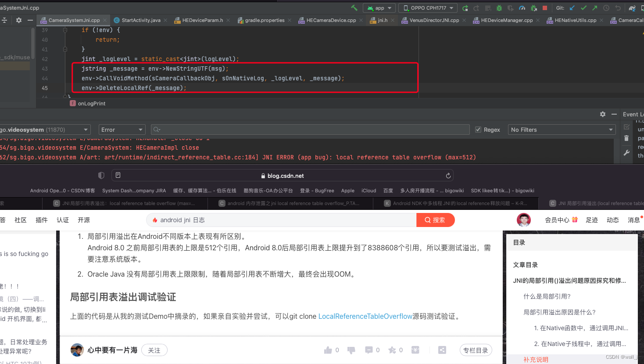The width and height of the screenshot is (644, 364).
Task: Stop the running app with the red square
Action: coord(545,7)
